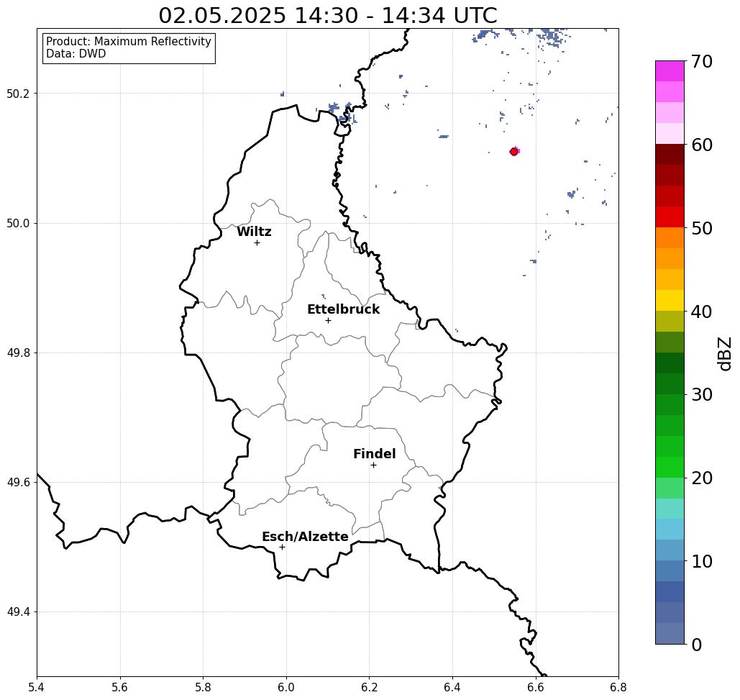Click the Wiltz station cross marker
740x700 pixels.
click(x=257, y=242)
